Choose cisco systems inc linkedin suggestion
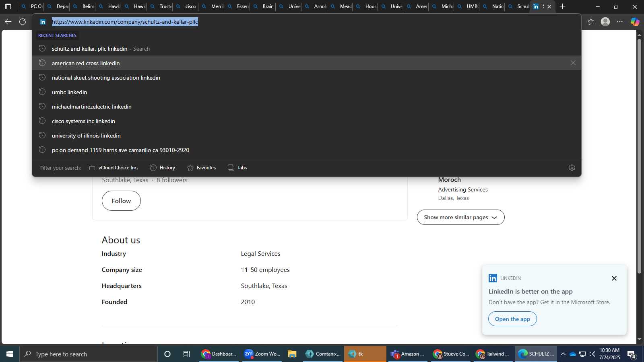 click(x=307, y=121)
